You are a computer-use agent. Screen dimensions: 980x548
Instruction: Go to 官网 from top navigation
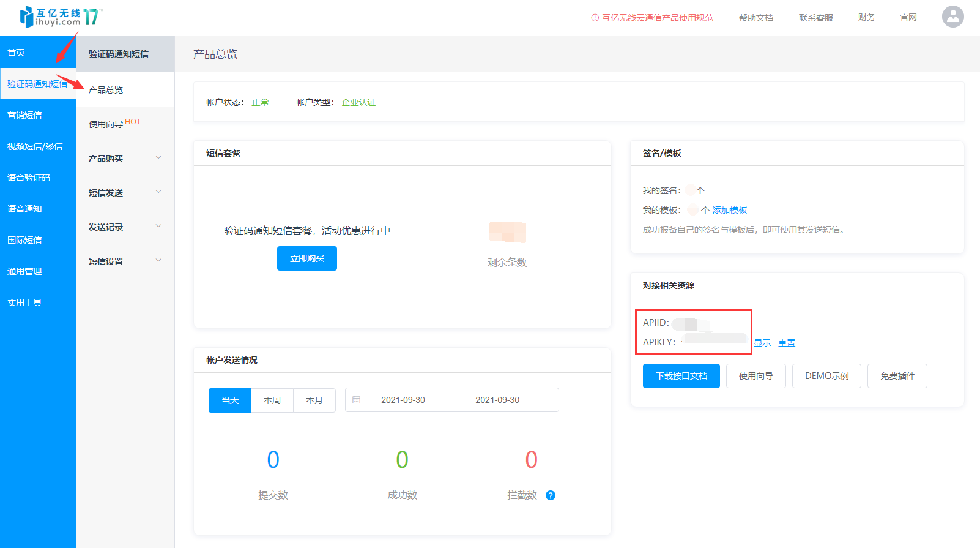(x=908, y=18)
